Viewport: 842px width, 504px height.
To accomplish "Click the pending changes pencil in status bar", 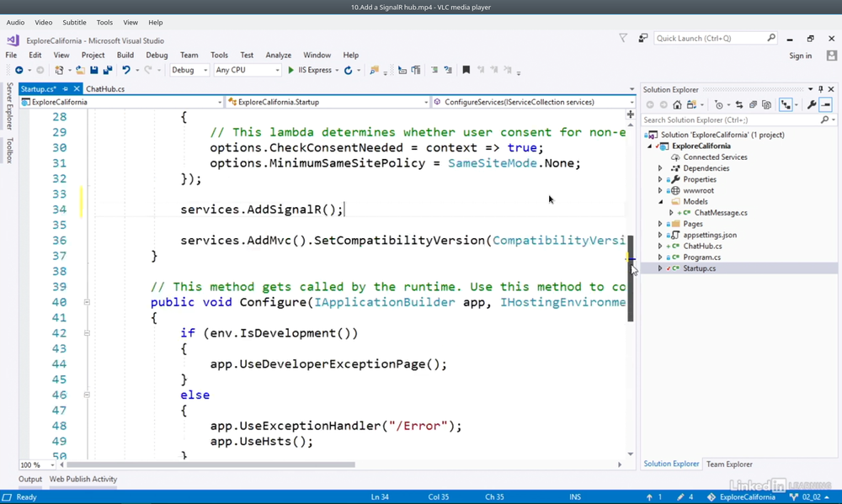I will click(x=680, y=497).
